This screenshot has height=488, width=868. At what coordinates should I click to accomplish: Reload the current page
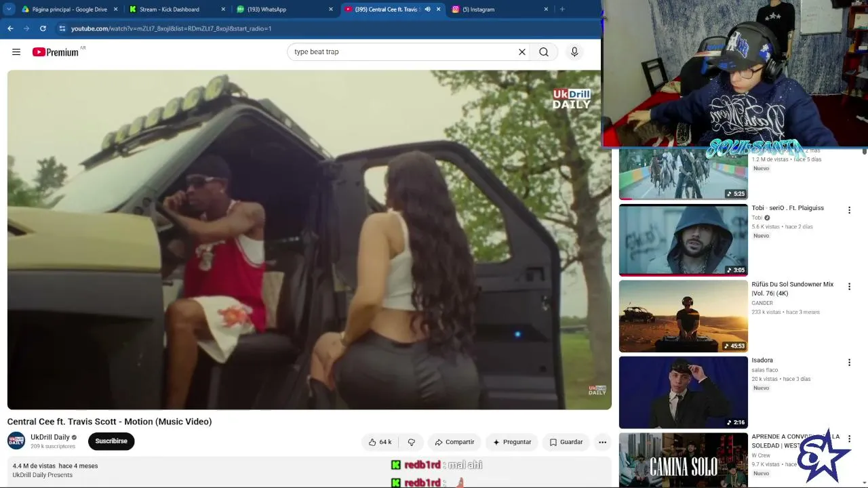[43, 28]
